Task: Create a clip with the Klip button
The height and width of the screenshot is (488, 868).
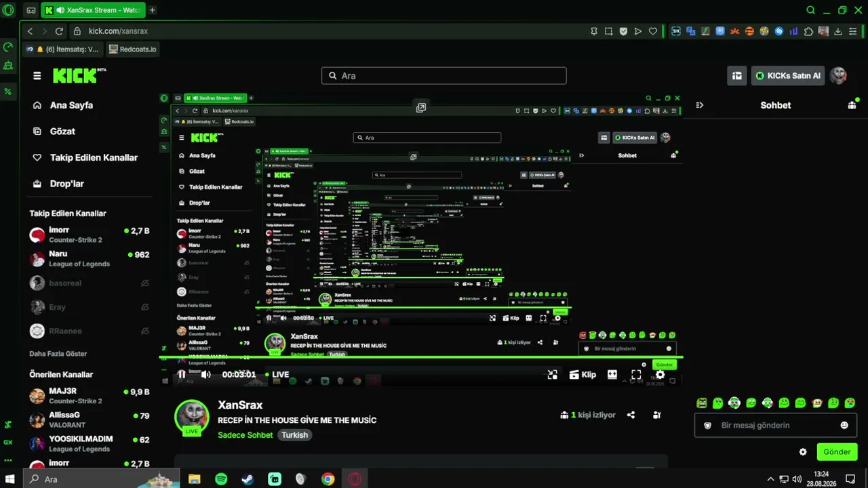Action: [x=583, y=374]
